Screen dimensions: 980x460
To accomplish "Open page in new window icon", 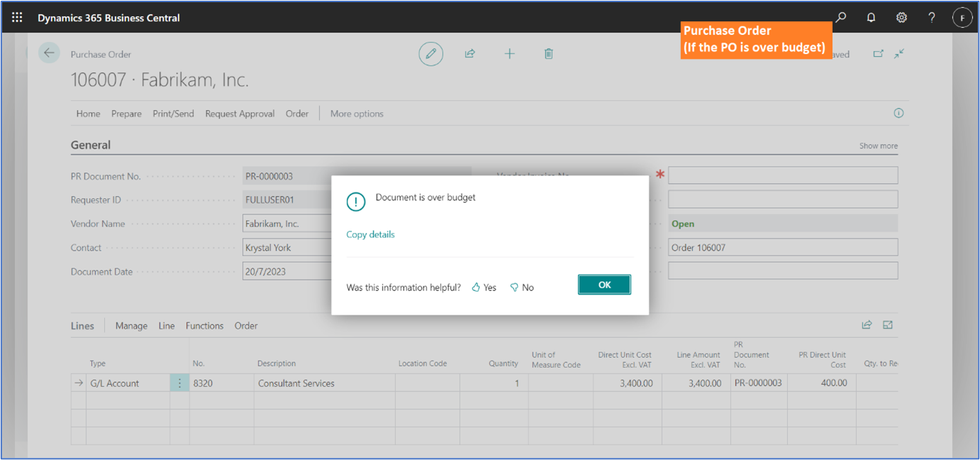I will click(x=878, y=53).
